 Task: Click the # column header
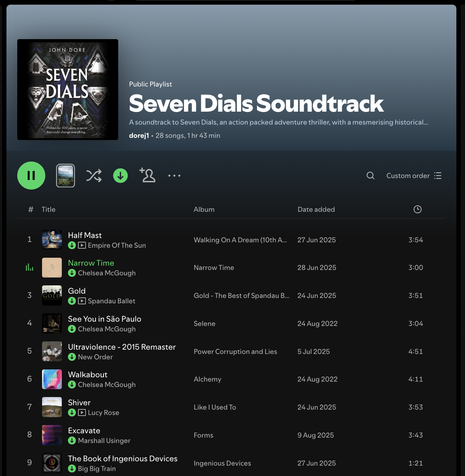pos(31,209)
